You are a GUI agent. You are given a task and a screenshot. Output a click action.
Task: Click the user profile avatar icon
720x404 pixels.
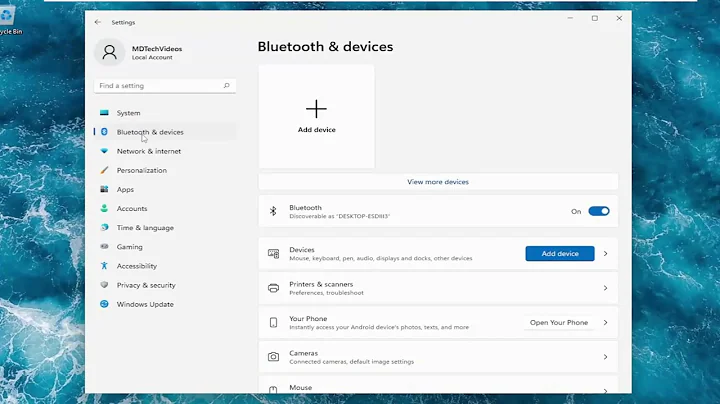109,52
